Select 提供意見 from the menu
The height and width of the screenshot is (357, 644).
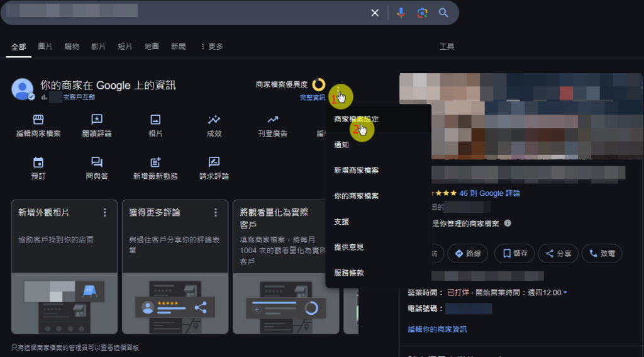(378, 247)
